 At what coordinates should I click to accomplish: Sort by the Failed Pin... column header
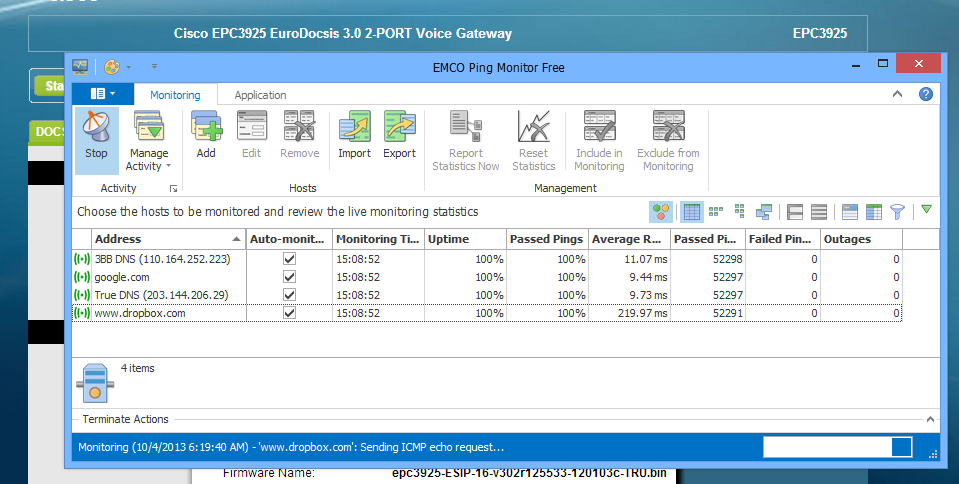782,239
